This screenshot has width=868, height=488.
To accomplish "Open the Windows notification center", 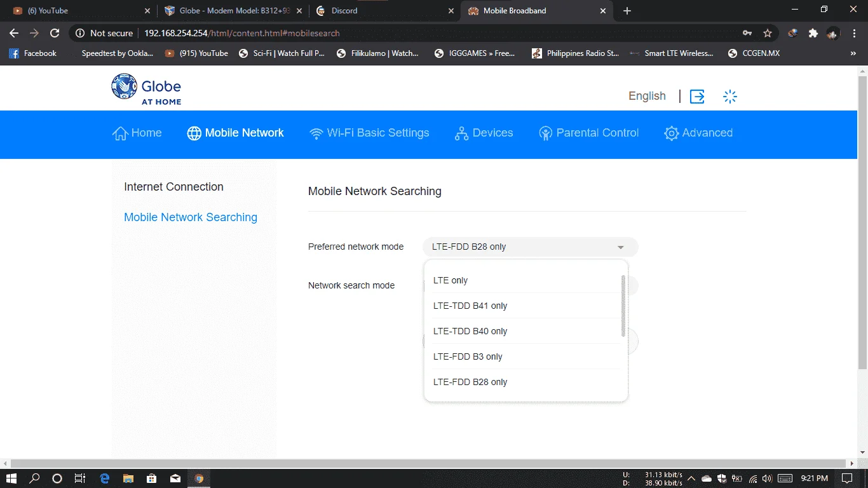I will (x=846, y=478).
